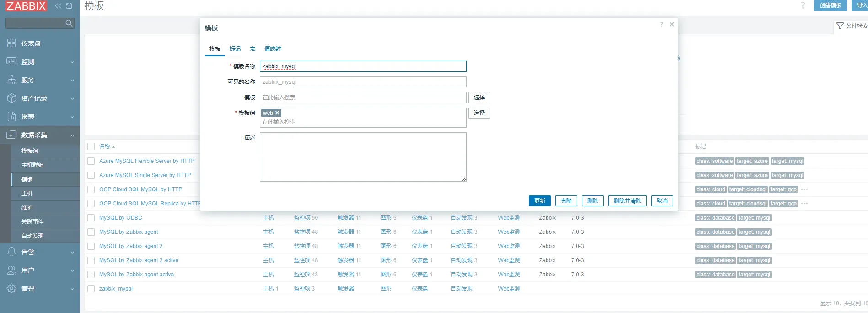The width and height of the screenshot is (868, 313).
Task: Click the inventory (资产记录) sidebar icon
Action: tap(11, 98)
